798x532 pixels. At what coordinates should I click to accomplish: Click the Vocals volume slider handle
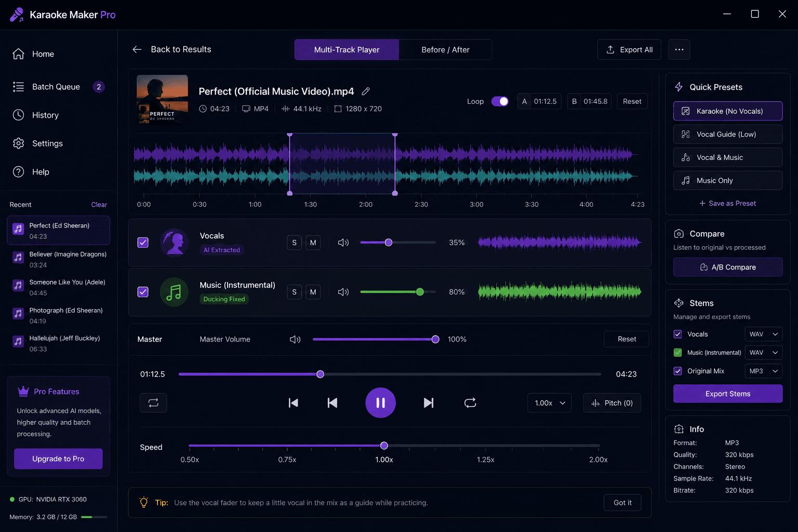coord(388,243)
